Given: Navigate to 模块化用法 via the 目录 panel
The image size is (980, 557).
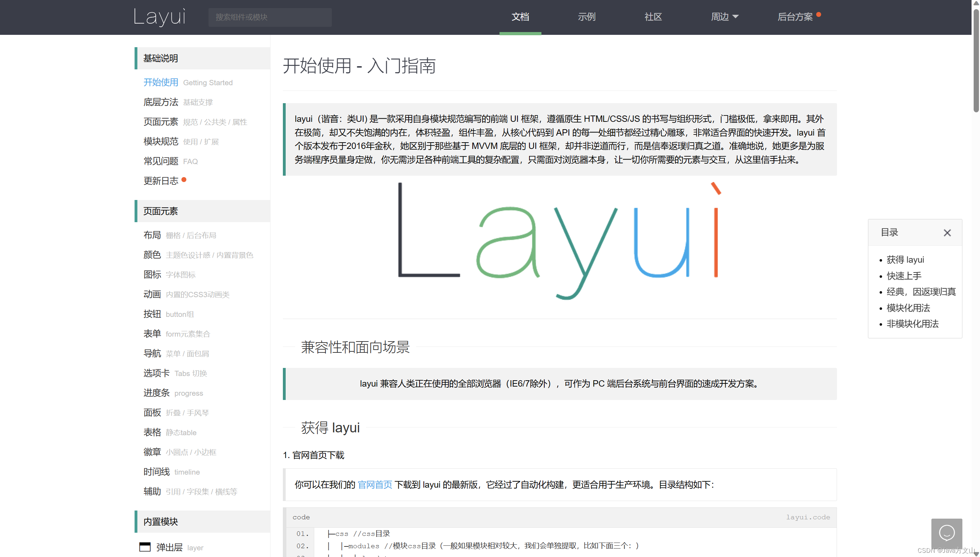Looking at the screenshot, I should click(x=909, y=308).
